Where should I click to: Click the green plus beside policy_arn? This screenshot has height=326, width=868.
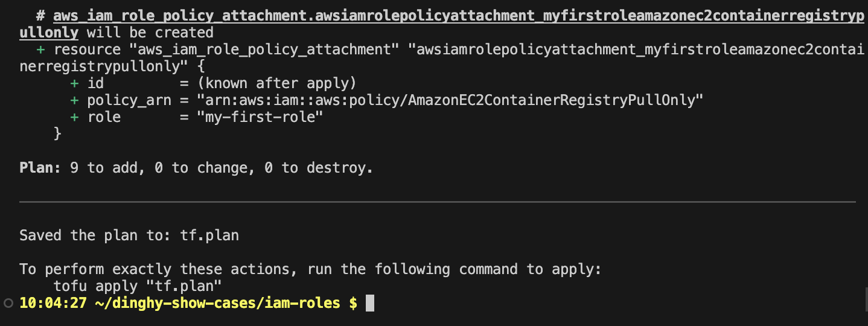[74, 100]
